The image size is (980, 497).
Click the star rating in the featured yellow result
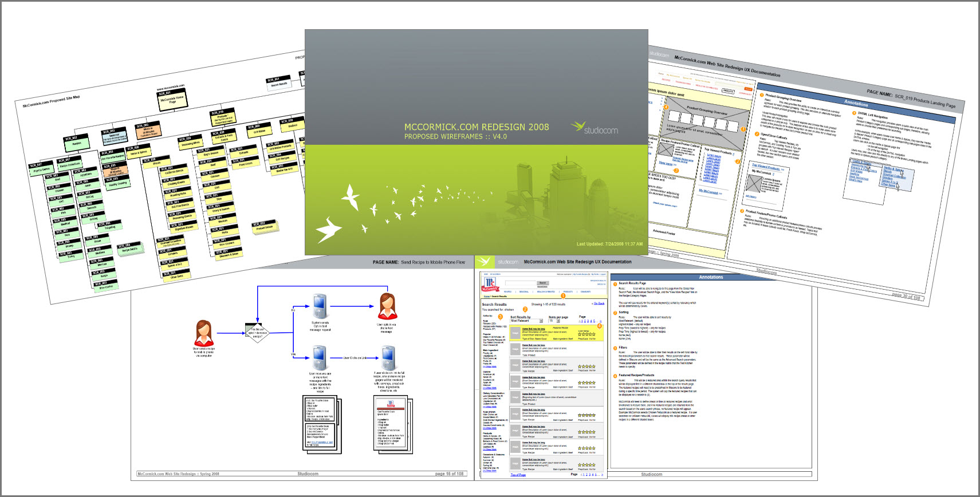pyautogui.click(x=587, y=334)
